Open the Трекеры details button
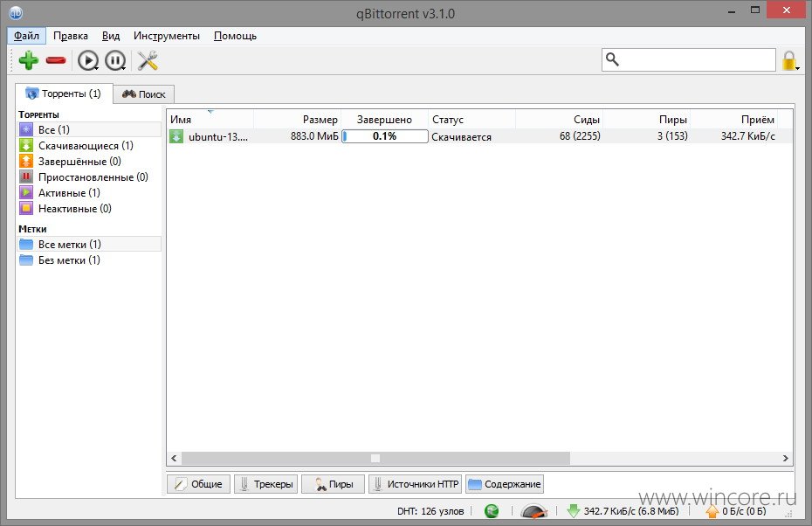Image resolution: width=812 pixels, height=526 pixels. [x=266, y=484]
